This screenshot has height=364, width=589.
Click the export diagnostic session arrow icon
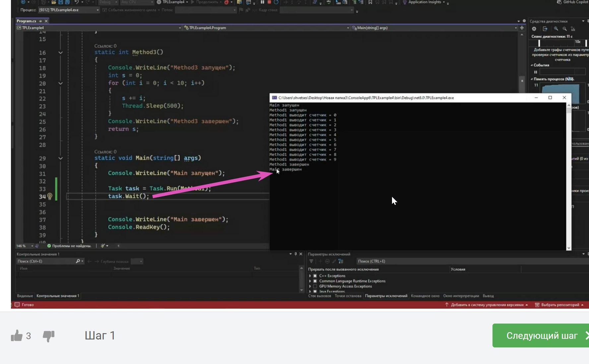pyautogui.click(x=545, y=29)
